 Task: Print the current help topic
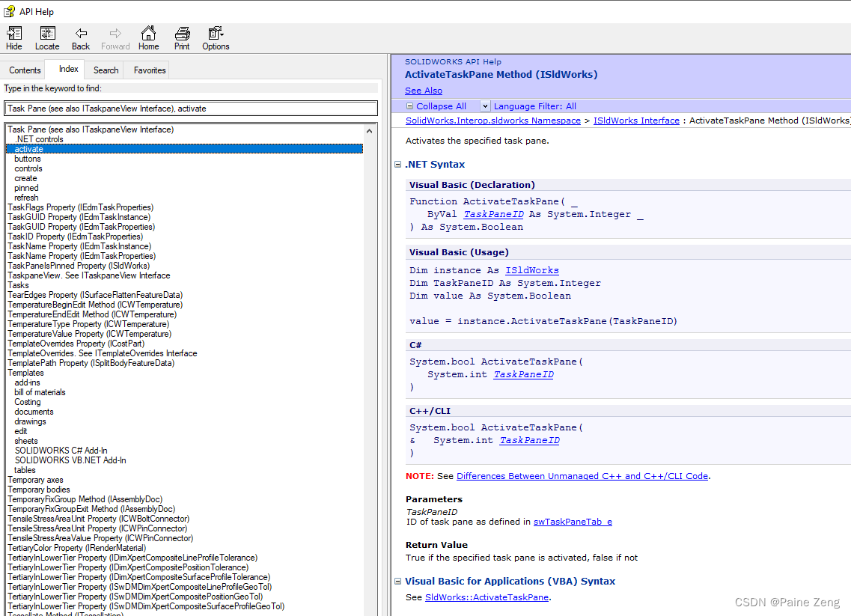[182, 38]
